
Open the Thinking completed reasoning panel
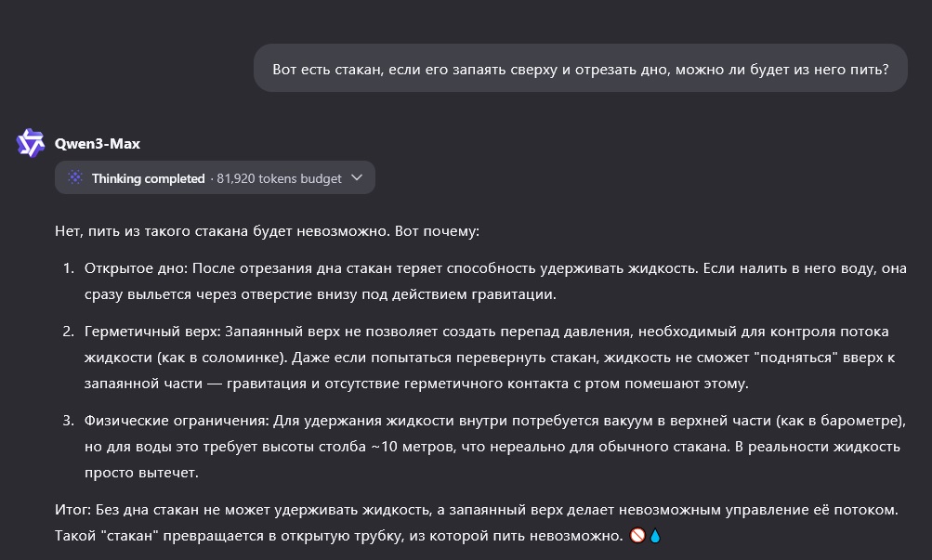pos(215,178)
